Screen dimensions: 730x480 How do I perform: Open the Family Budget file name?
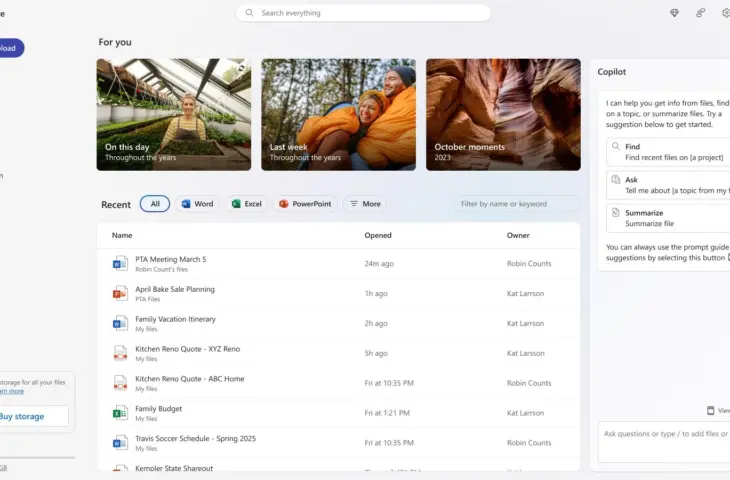click(159, 408)
